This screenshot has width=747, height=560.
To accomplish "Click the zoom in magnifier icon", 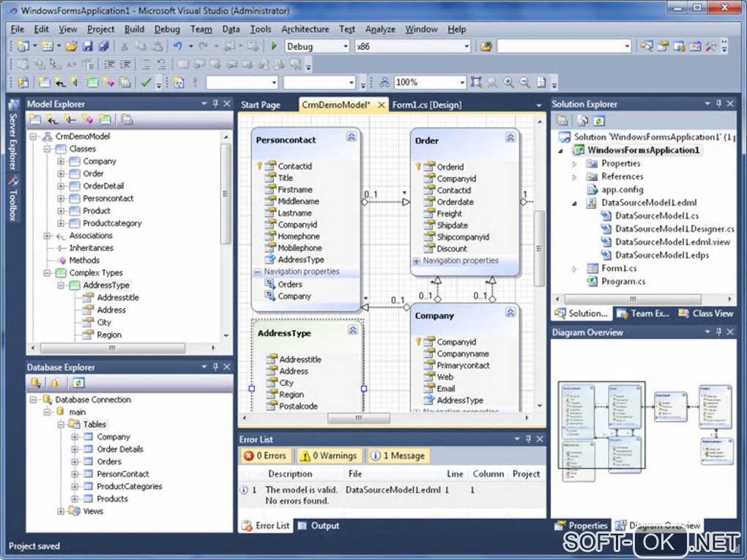I will coord(509,83).
